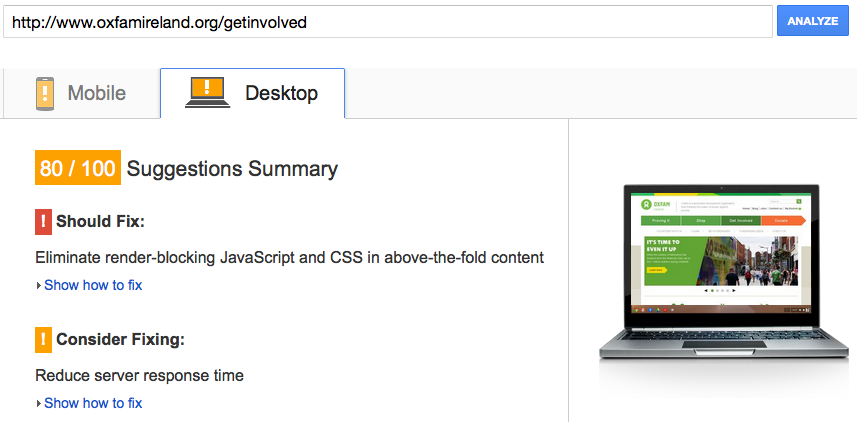Expand triangle under Reduce server response time

(x=39, y=404)
